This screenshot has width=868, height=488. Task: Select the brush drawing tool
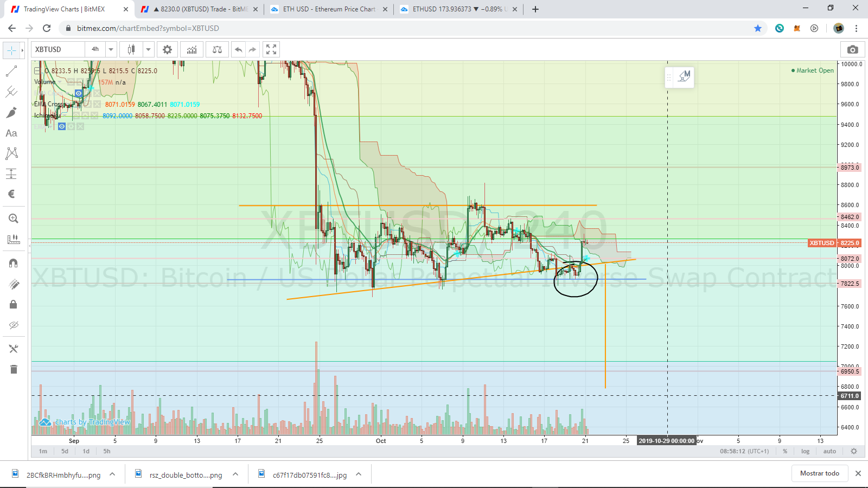(11, 112)
